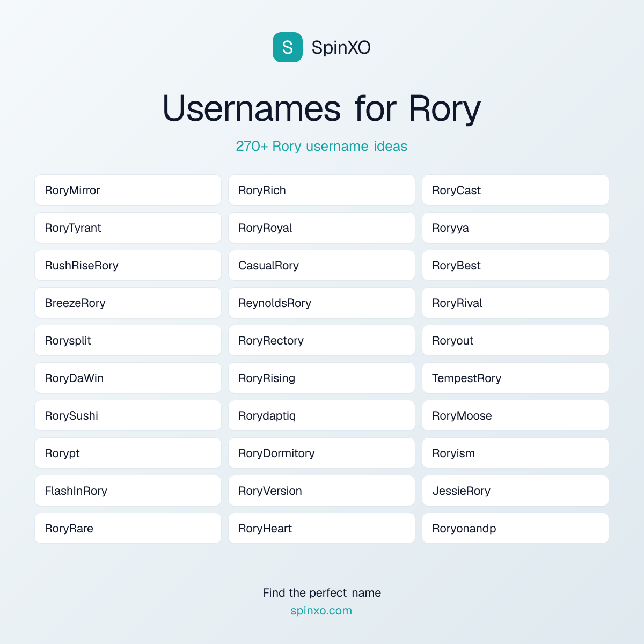644x644 pixels.
Task: Click the Rorydaptiq username
Action: point(321,415)
